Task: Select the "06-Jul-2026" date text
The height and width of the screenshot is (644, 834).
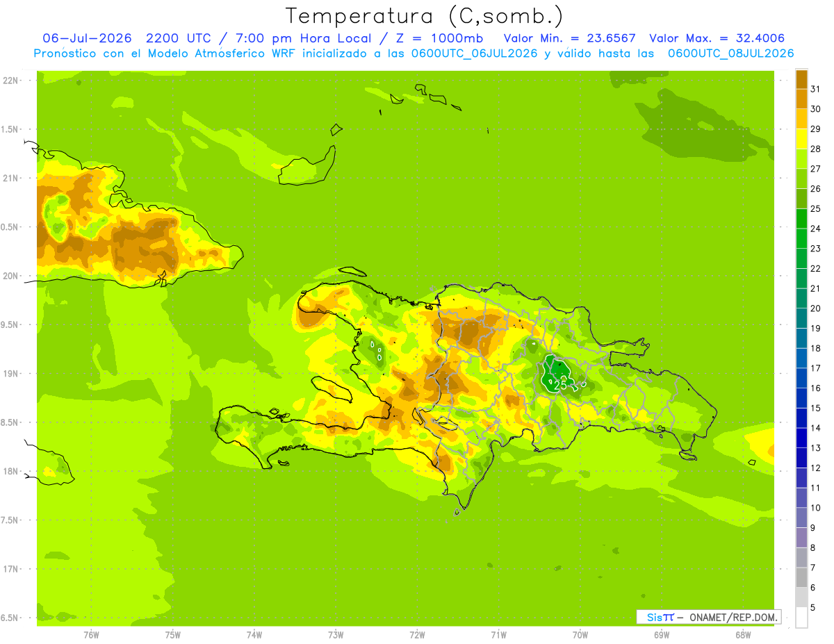Action: tap(88, 38)
